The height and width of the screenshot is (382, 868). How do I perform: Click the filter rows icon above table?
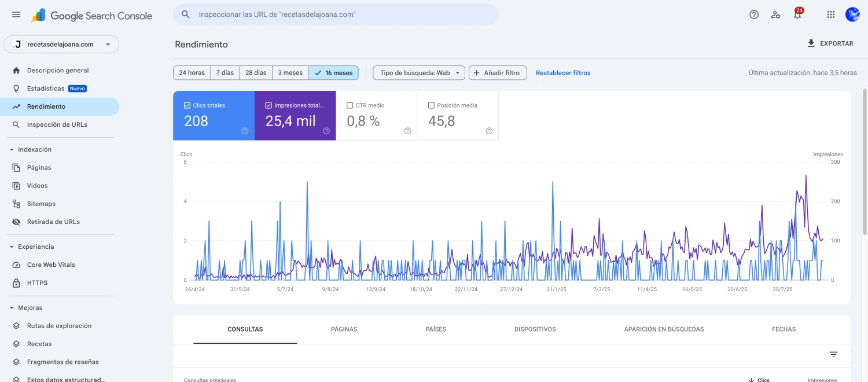click(x=834, y=354)
